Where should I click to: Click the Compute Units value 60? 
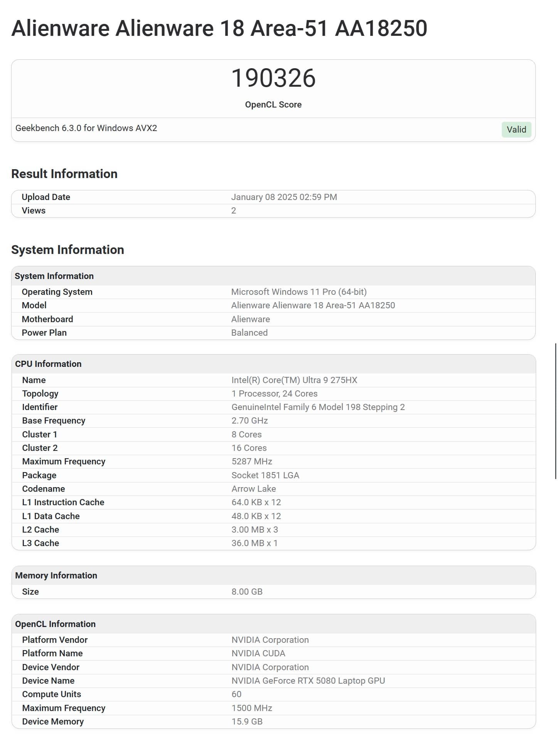pos(236,694)
